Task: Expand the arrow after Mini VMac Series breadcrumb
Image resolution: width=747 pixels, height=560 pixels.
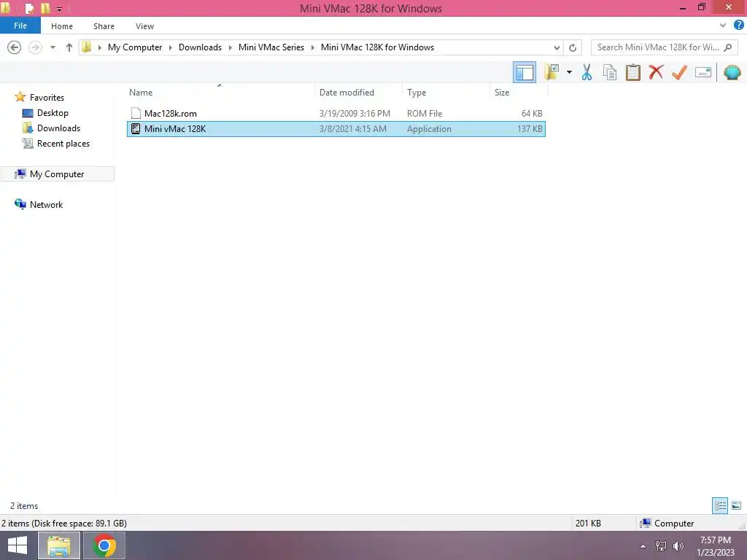Action: 312,47
